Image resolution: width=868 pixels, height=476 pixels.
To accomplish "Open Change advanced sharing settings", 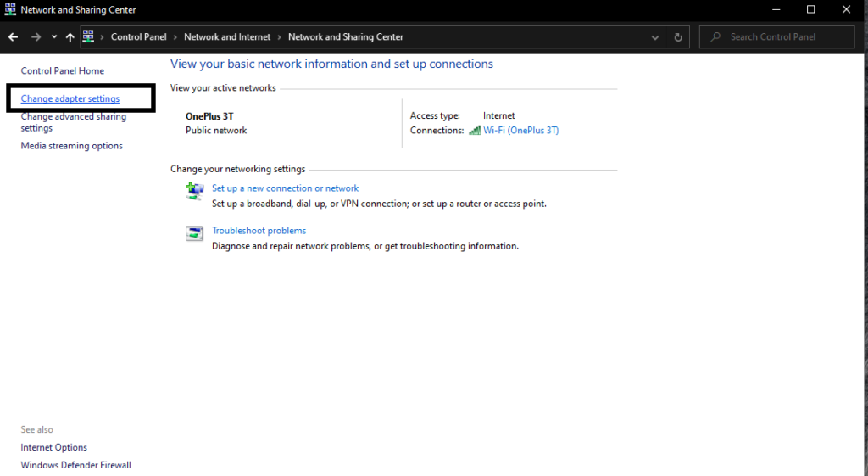I will (x=73, y=122).
